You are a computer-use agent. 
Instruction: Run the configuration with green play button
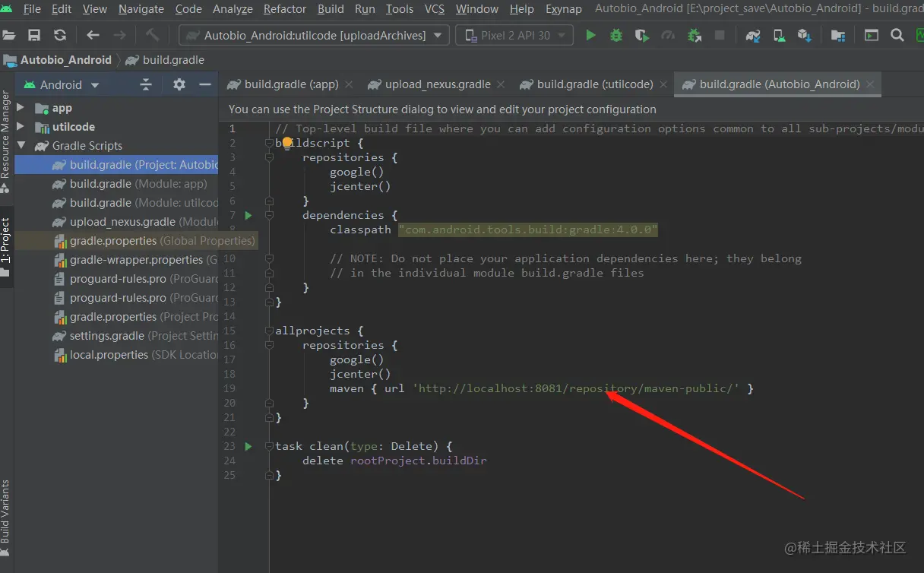590,35
